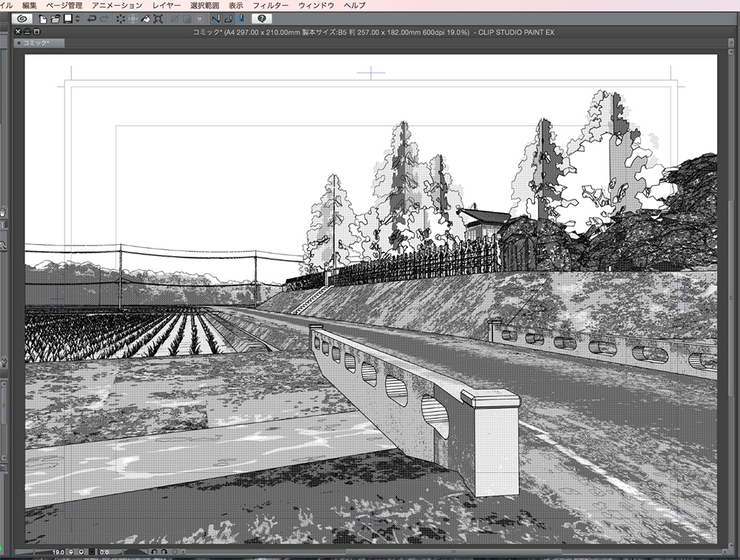The height and width of the screenshot is (560, 740).
Task: Click the fill selection icon in the toolbar
Action: [x=146, y=18]
